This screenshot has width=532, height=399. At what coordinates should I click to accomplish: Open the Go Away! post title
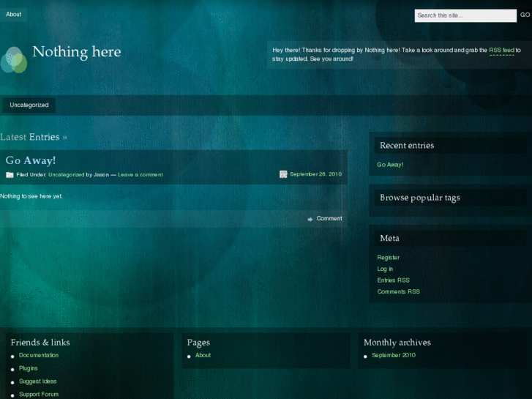[31, 160]
